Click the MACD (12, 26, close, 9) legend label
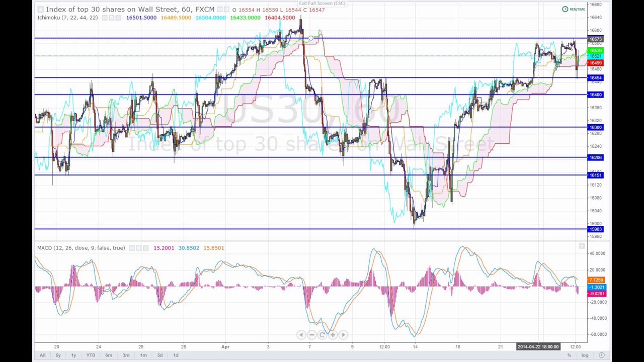 pos(81,248)
